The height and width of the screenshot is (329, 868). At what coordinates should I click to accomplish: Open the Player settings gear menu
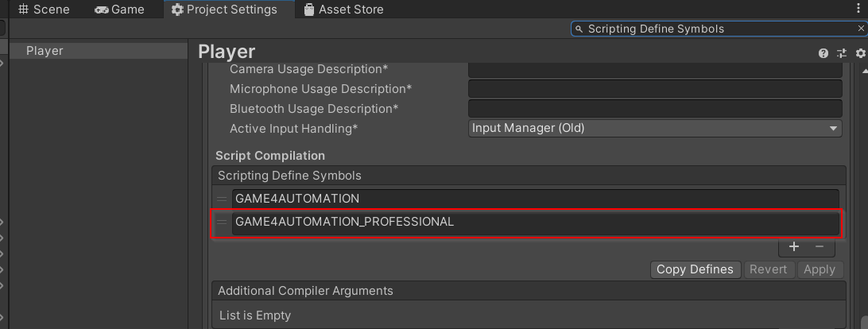pyautogui.click(x=860, y=53)
